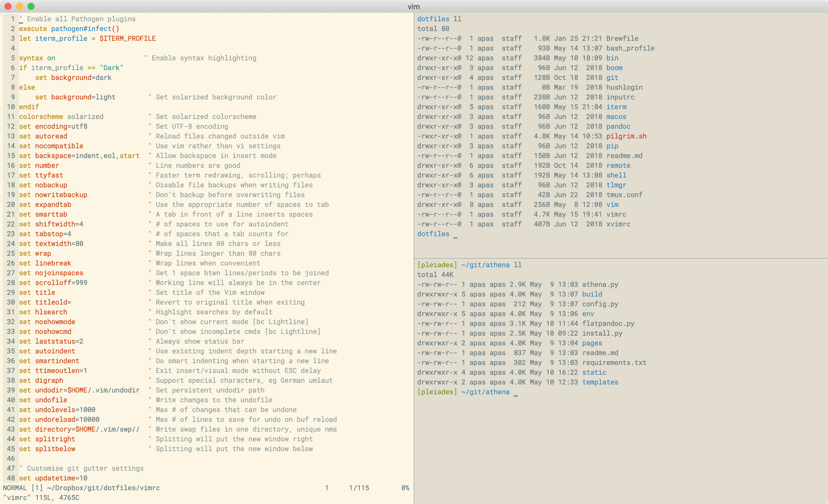Click '0%' scroll percentage in status line
Screen dimensions: 828x504
405,488
